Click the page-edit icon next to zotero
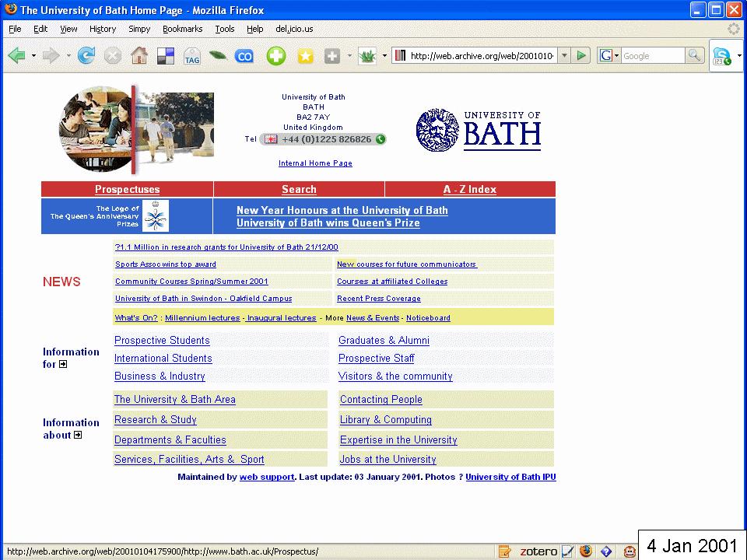Image resolution: width=747 pixels, height=560 pixels. point(567,551)
